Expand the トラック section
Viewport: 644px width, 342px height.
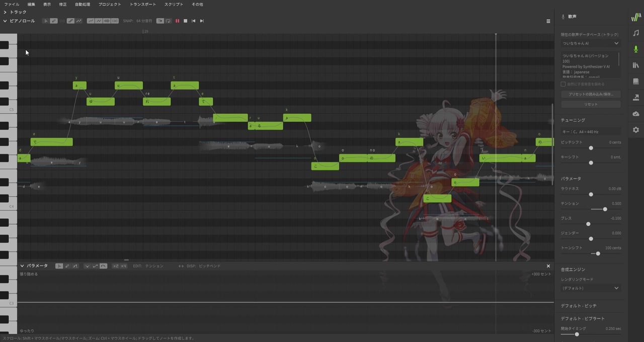click(5, 12)
